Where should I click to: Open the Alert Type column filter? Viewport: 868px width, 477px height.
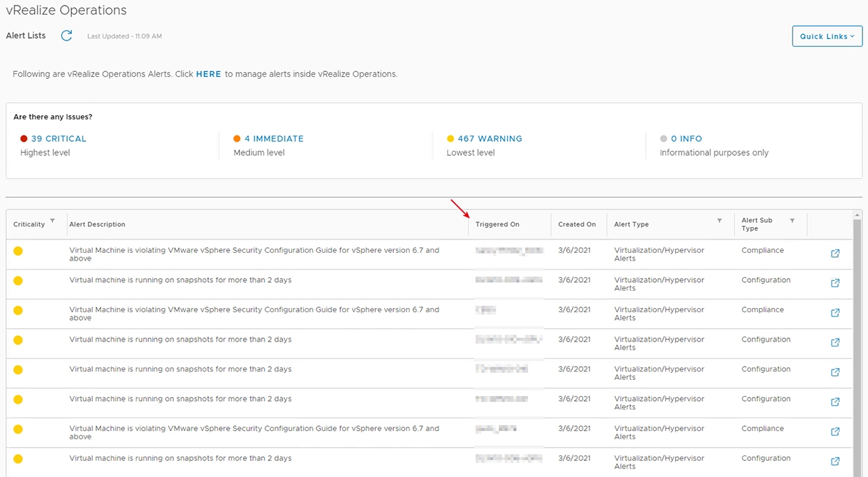coord(719,221)
